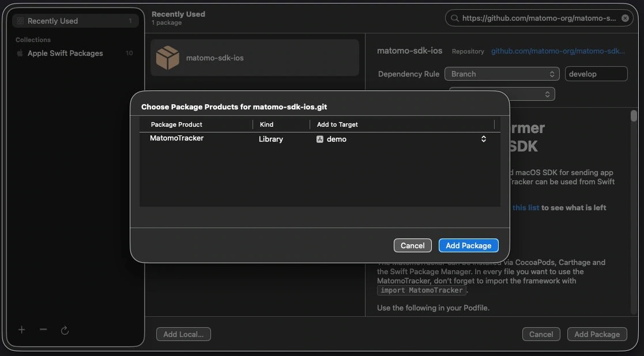The width and height of the screenshot is (644, 356).
Task: Open the github.com/matomo-org repository link
Action: [x=558, y=51]
